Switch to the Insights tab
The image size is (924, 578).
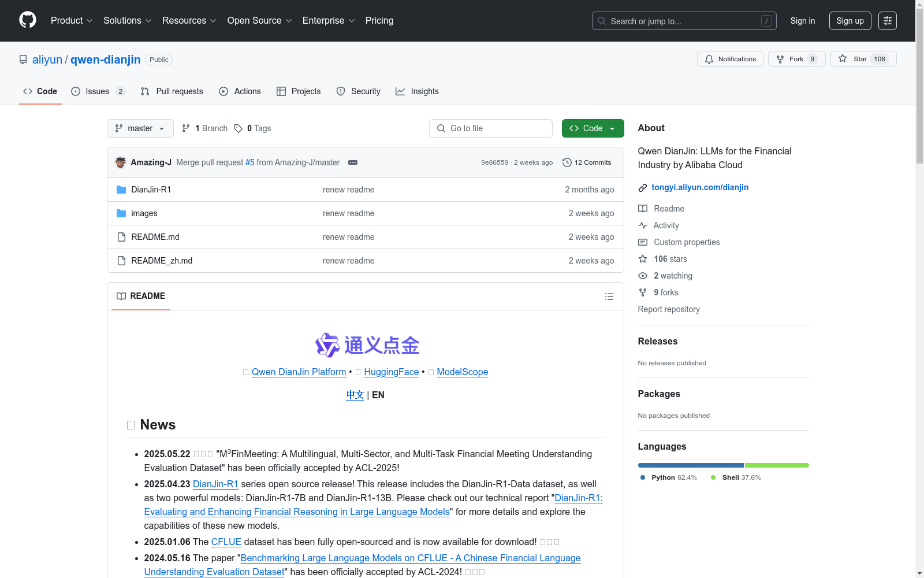(x=417, y=91)
